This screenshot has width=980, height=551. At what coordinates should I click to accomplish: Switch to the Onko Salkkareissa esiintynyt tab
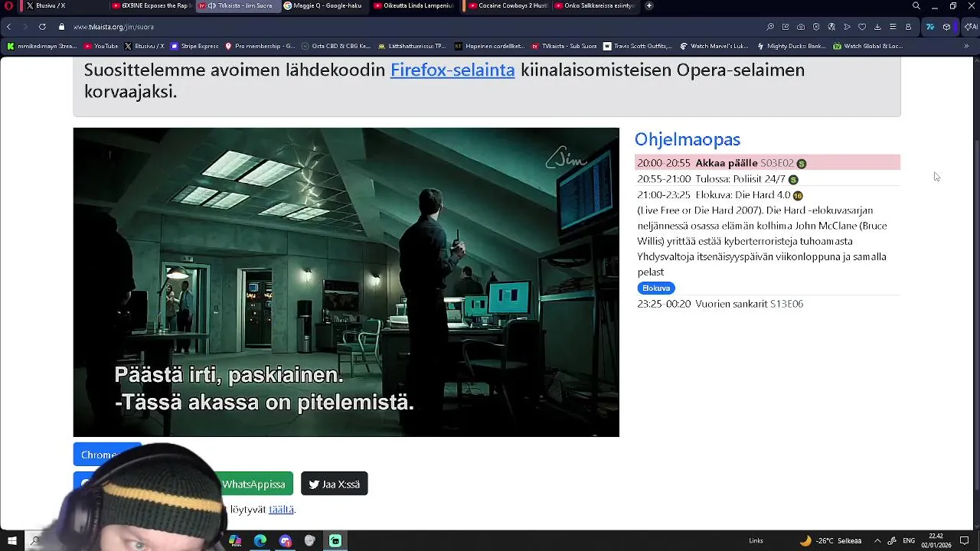[593, 5]
